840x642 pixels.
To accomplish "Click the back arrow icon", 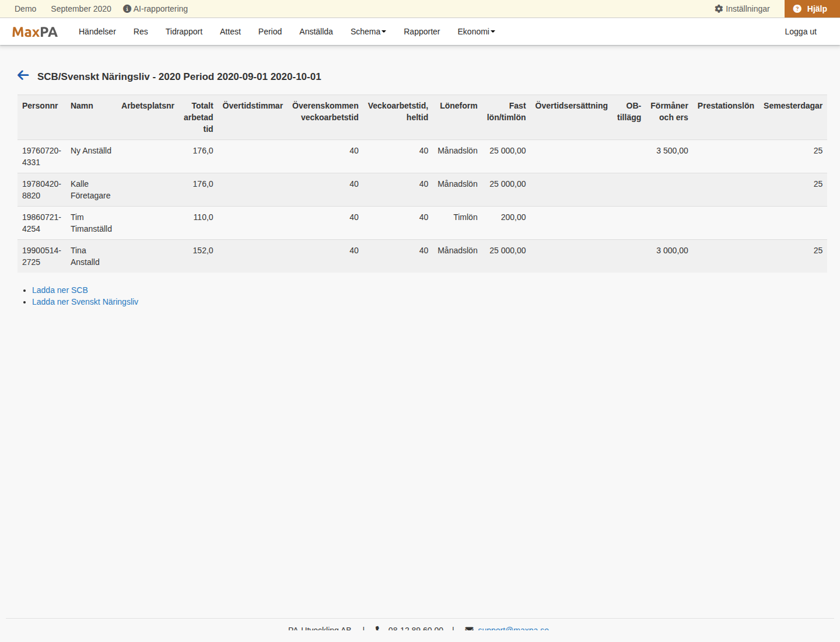I will click(23, 75).
